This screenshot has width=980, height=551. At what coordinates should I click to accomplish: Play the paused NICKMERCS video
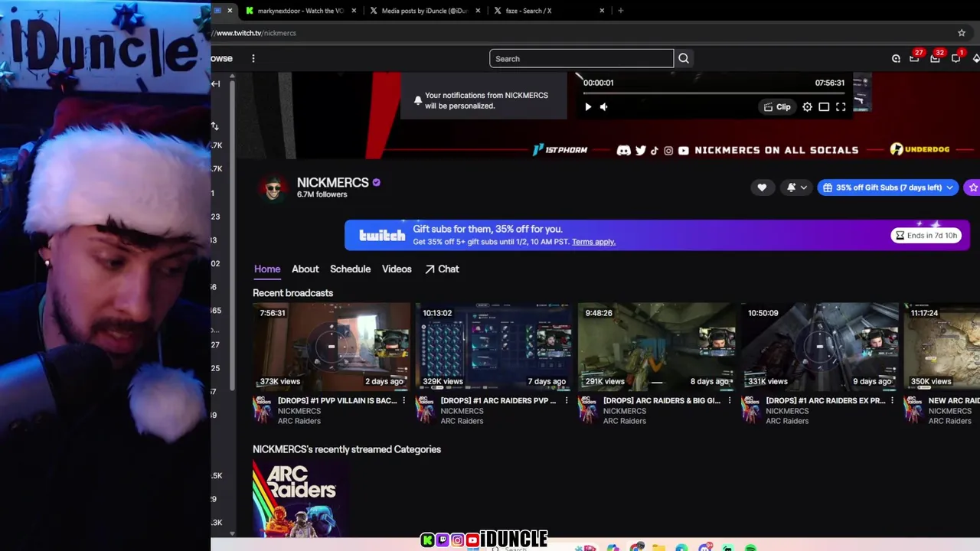pyautogui.click(x=588, y=107)
